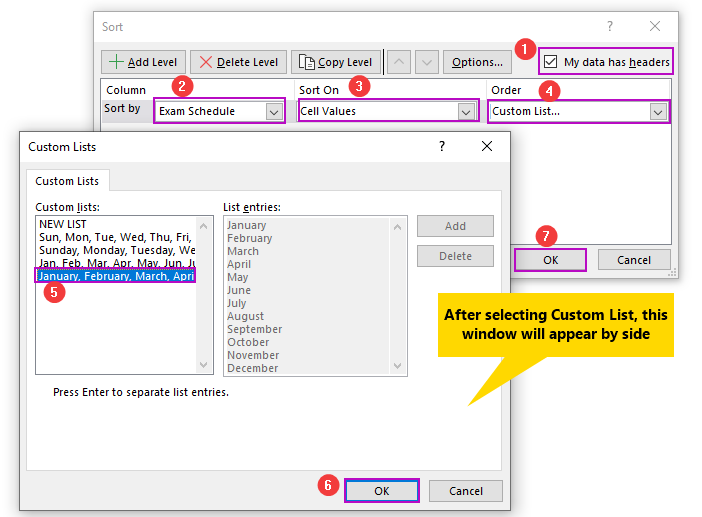Click the Delete button in Custom Lists
Viewport: 702px width, 517px height.
[x=455, y=256]
